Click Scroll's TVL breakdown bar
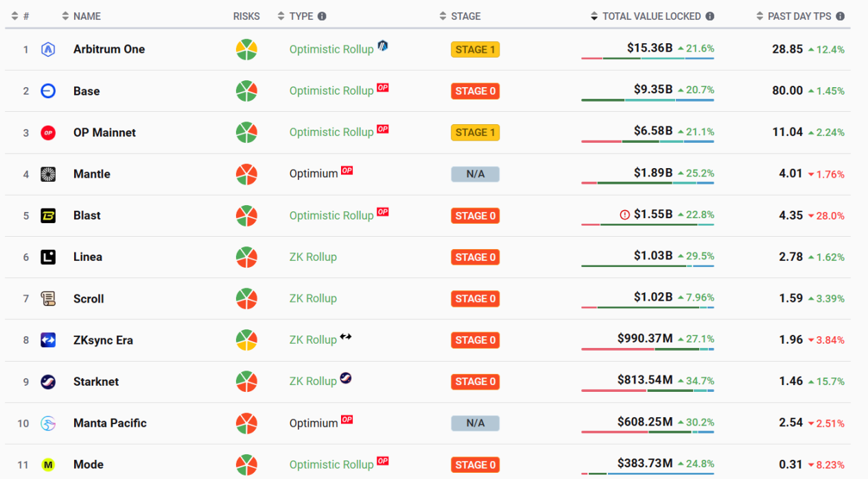The width and height of the screenshot is (868, 479). [x=647, y=307]
